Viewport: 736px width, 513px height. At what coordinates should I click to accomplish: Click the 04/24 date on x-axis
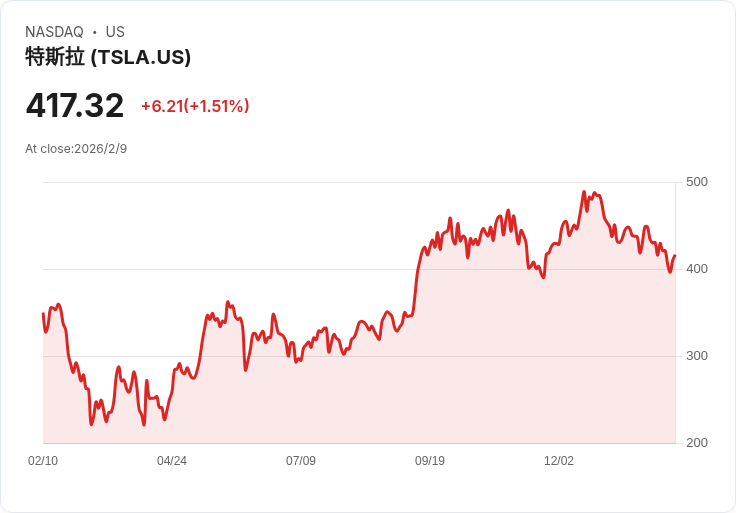[x=172, y=461]
